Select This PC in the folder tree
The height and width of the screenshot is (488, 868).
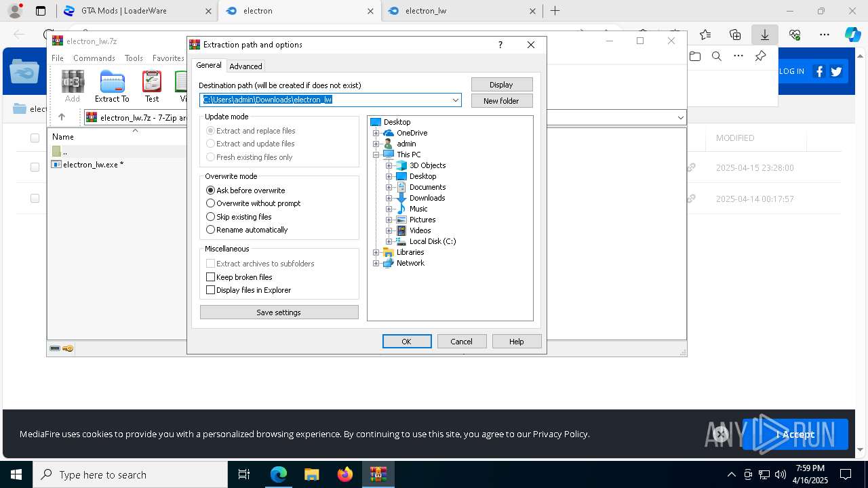[x=402, y=155]
